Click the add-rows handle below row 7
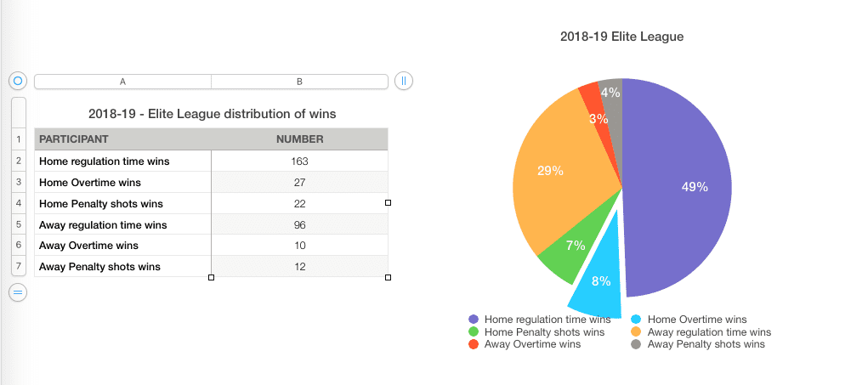 [18, 292]
